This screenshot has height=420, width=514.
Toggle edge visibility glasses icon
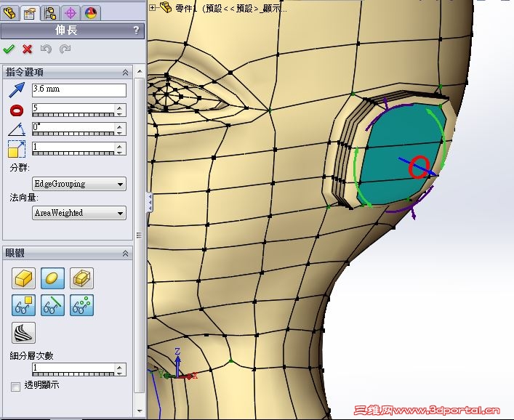(x=52, y=305)
